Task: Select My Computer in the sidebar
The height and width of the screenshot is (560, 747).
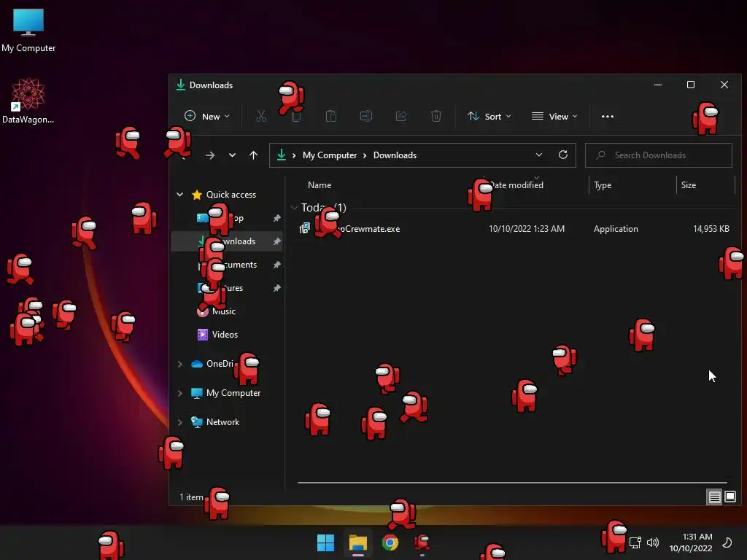Action: coord(226,393)
